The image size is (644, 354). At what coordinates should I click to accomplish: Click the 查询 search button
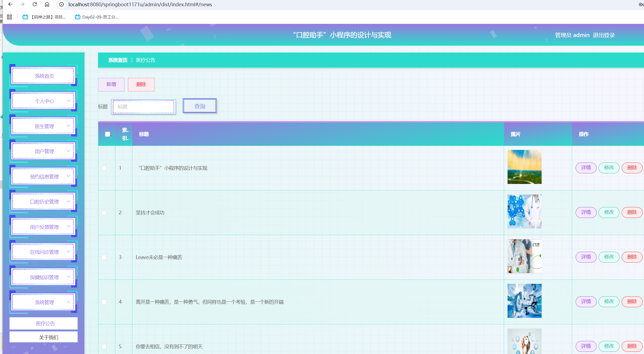coord(200,106)
